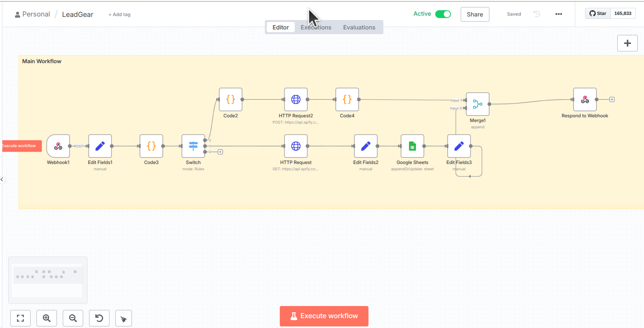Screen dimensions: 644x328
Task: Click the bottom Execute workflow button
Action: coord(324,316)
